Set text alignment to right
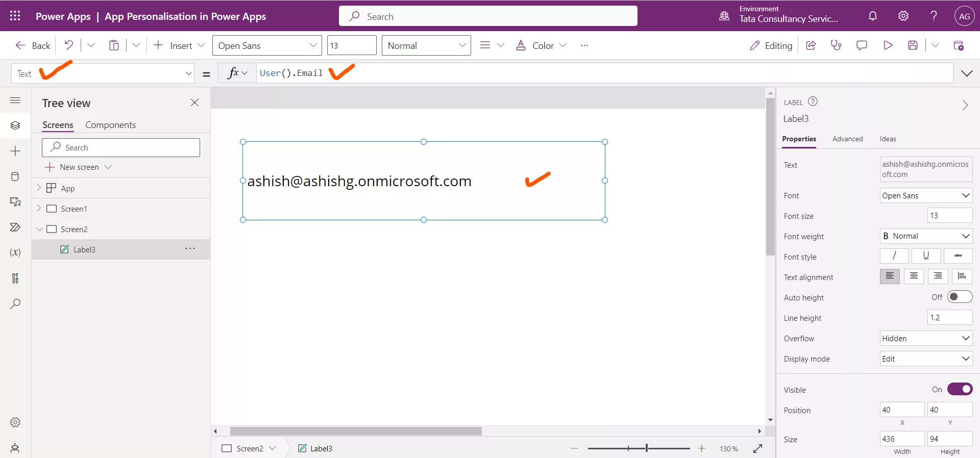Image resolution: width=980 pixels, height=458 pixels. coord(938,276)
